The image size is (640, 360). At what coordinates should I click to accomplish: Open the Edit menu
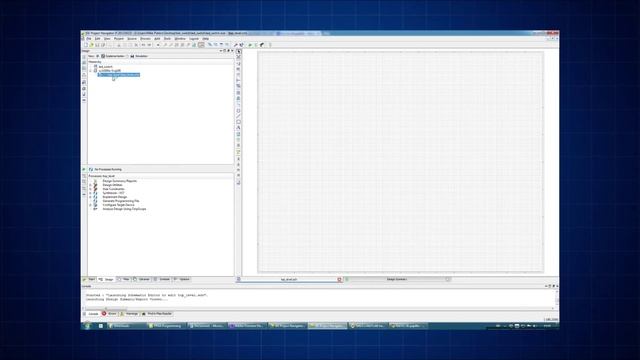click(97, 39)
